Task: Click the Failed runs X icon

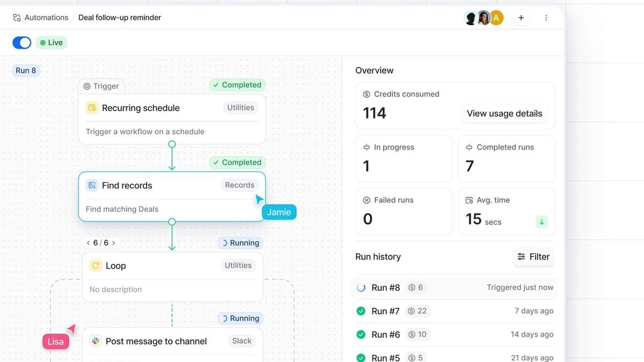Action: 367,200
